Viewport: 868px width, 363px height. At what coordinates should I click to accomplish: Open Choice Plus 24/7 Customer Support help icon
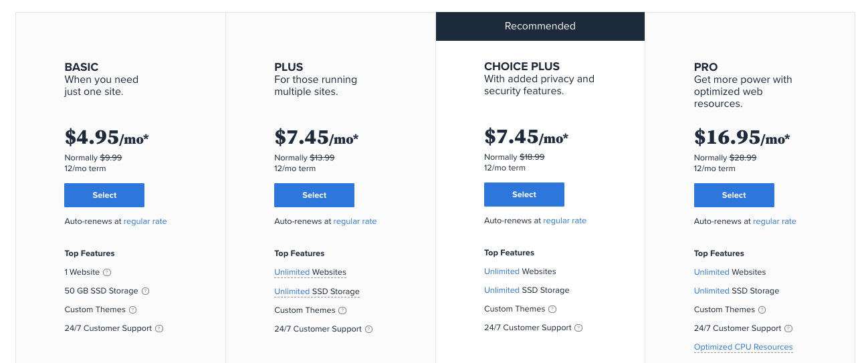coord(579,328)
